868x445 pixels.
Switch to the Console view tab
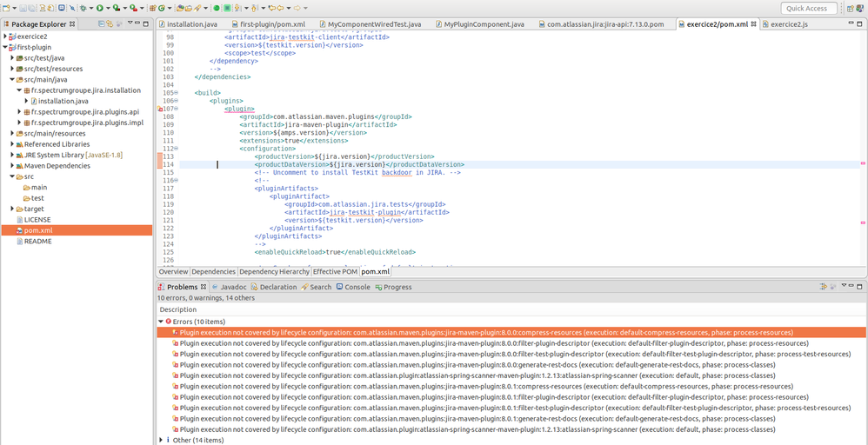click(x=352, y=287)
